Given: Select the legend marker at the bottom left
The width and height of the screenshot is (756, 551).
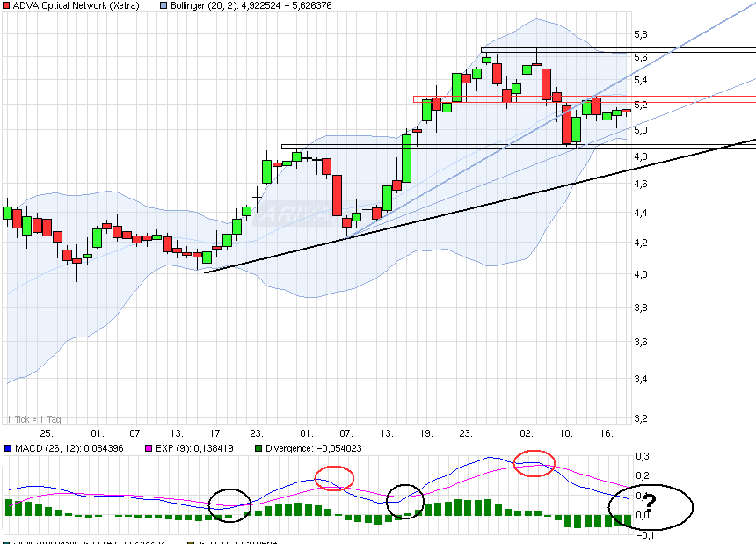Looking at the screenshot, I should click(8, 542).
